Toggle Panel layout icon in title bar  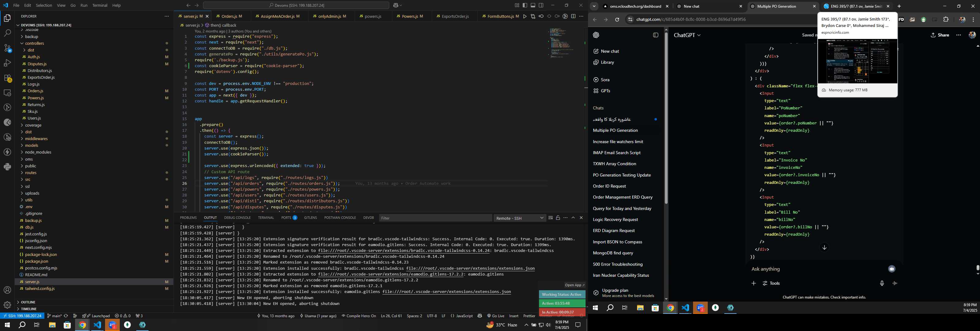(533, 5)
